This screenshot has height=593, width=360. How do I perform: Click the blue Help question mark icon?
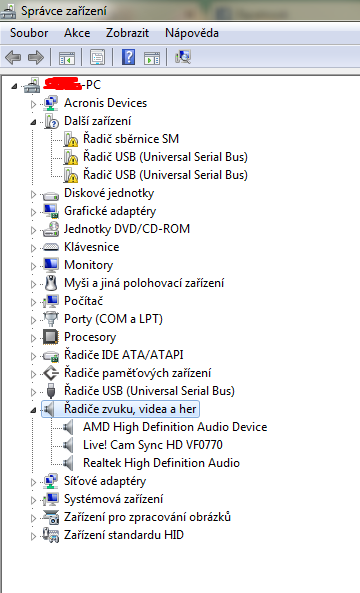coord(128,57)
